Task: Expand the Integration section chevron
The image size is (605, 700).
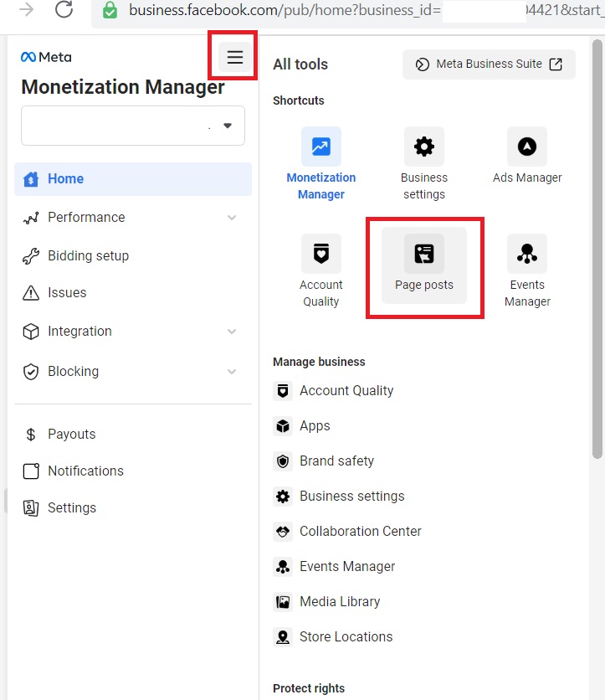Action: coord(232,332)
